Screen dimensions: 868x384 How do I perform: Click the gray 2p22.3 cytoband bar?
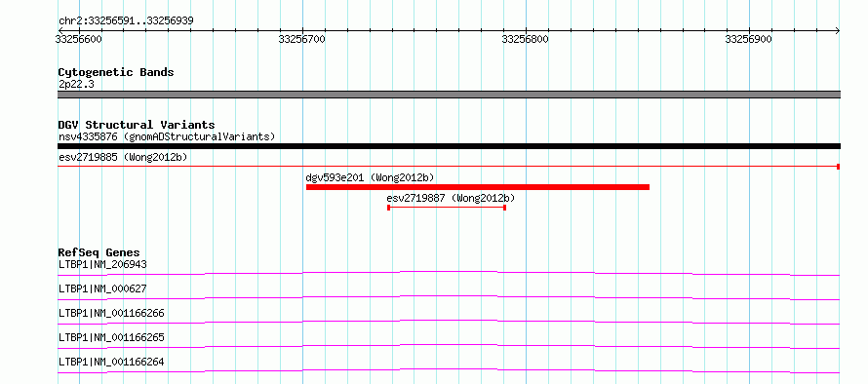click(x=449, y=95)
